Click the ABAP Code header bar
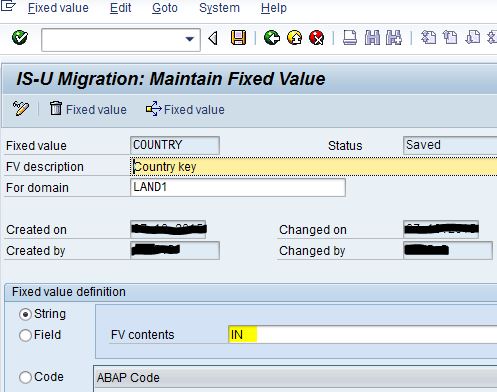 click(295, 378)
